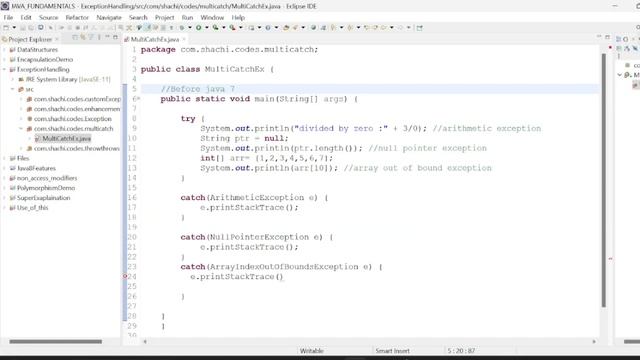Image resolution: width=640 pixels, height=360 pixels.
Task: Open the Navigate menu
Action: click(109, 18)
